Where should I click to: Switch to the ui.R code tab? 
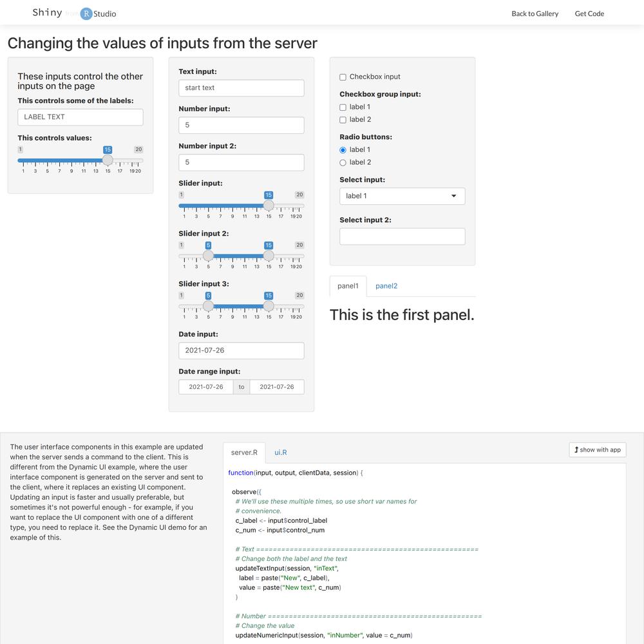click(x=281, y=453)
